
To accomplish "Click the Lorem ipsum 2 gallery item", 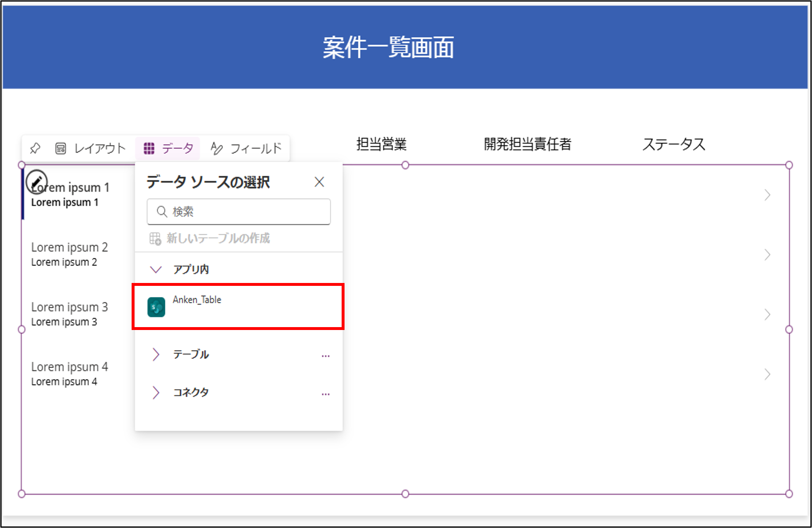I will 69,254.
